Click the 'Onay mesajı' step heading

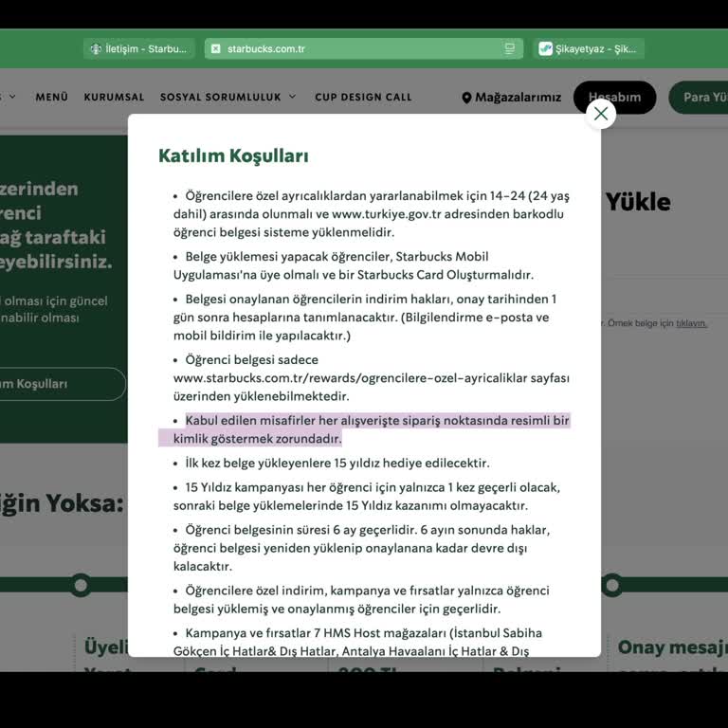672,647
